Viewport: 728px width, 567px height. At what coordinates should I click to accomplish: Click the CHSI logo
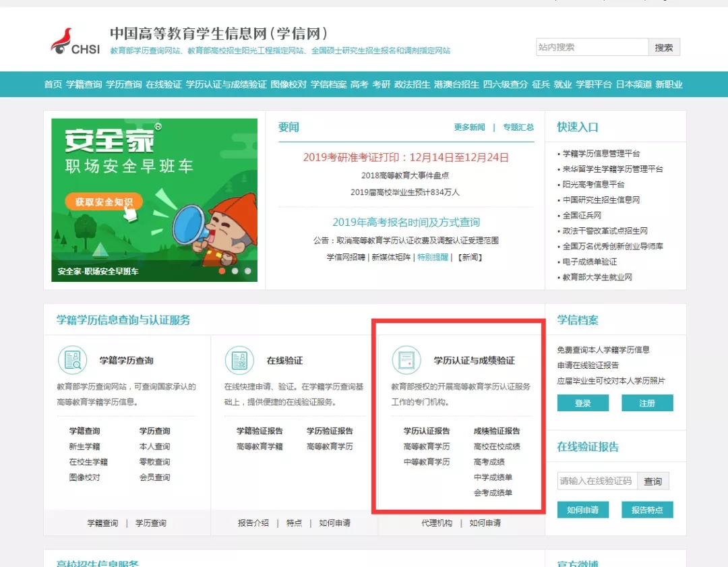(75, 41)
